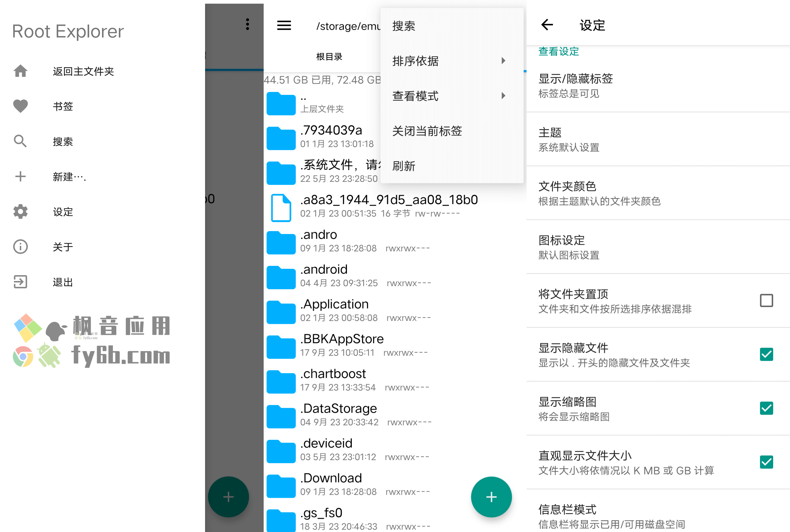Image resolution: width=790 pixels, height=532 pixels.
Task: Uncheck the 显示缩略图 checkbox
Action: click(x=766, y=408)
